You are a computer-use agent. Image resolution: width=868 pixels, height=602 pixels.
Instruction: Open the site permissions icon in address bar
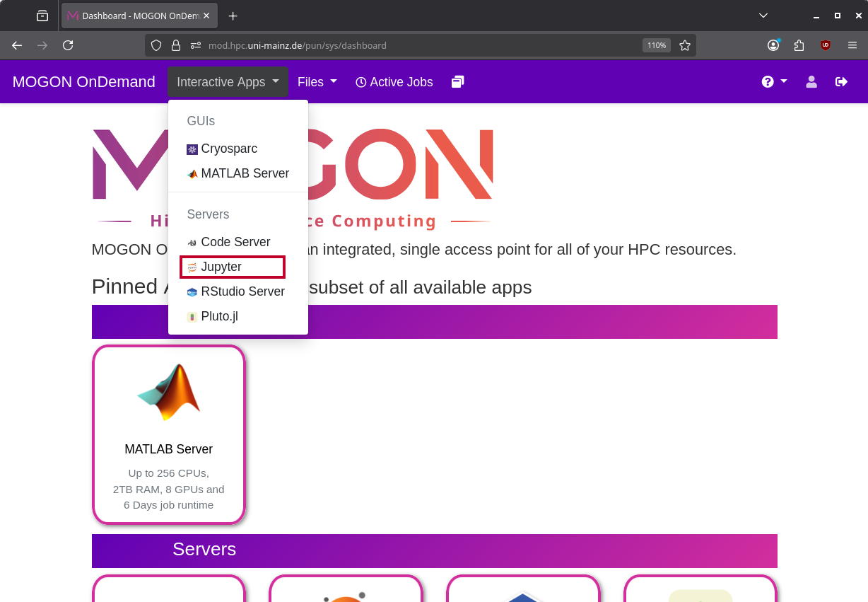tap(196, 45)
